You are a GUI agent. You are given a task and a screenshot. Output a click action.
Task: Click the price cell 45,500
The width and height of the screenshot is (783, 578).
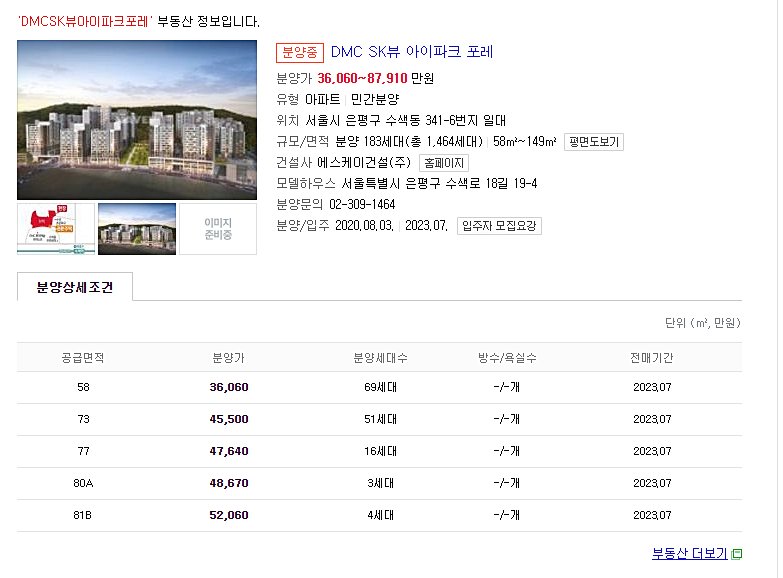click(x=229, y=419)
